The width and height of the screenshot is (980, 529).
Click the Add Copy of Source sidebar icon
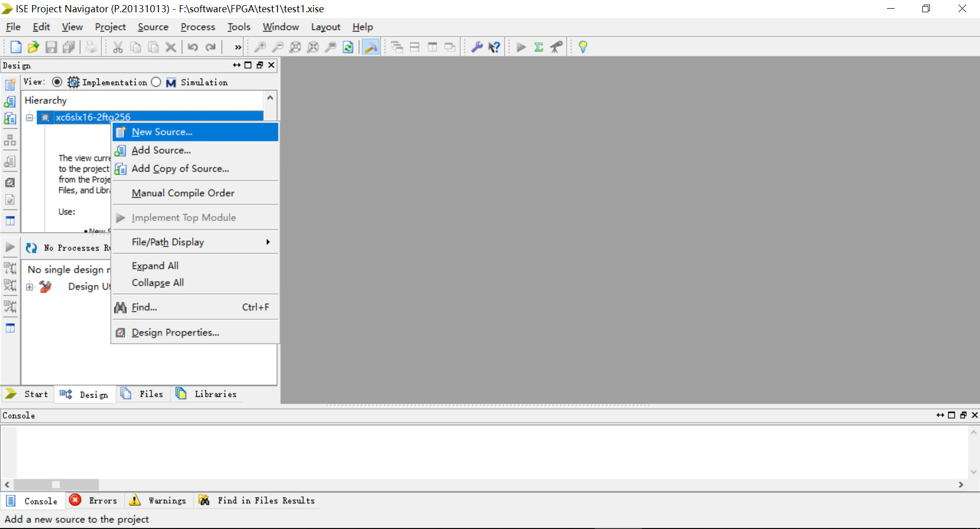[x=10, y=118]
